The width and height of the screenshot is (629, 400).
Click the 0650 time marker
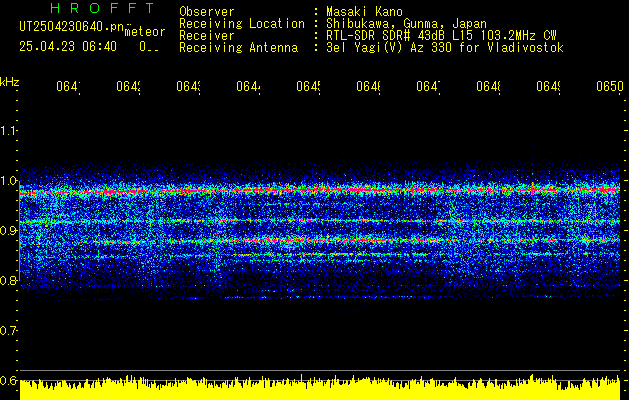tap(610, 86)
